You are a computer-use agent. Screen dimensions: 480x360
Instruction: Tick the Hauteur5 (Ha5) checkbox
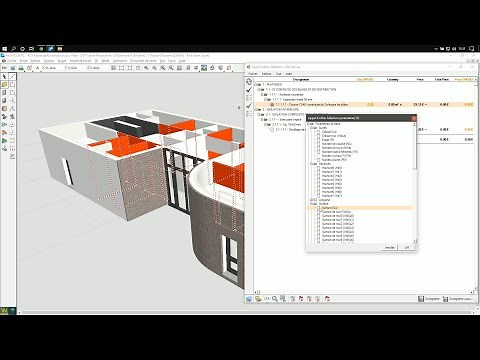pos(318,188)
